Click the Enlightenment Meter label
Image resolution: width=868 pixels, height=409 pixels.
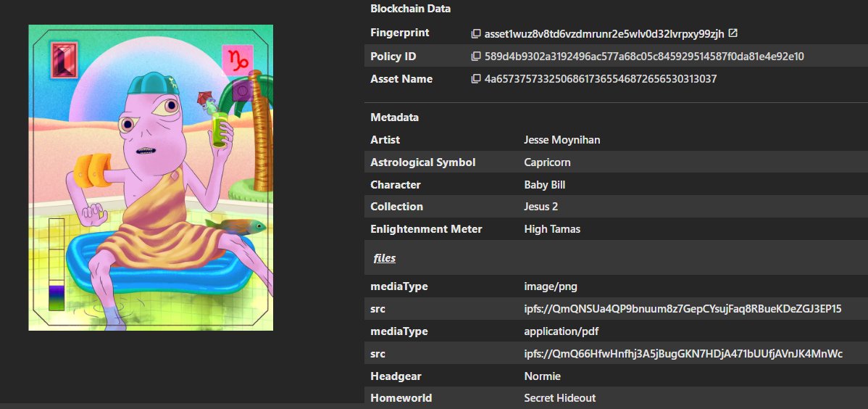pos(426,229)
